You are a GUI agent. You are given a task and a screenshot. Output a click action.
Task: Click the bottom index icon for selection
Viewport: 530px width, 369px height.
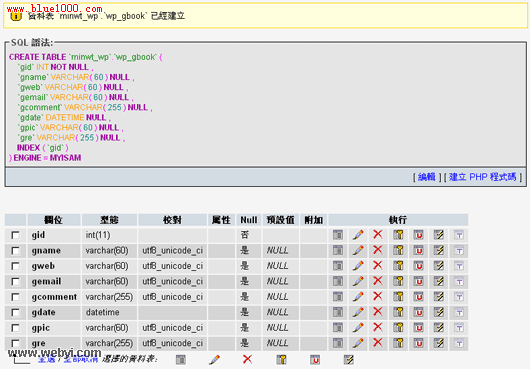pyautogui.click(x=348, y=360)
